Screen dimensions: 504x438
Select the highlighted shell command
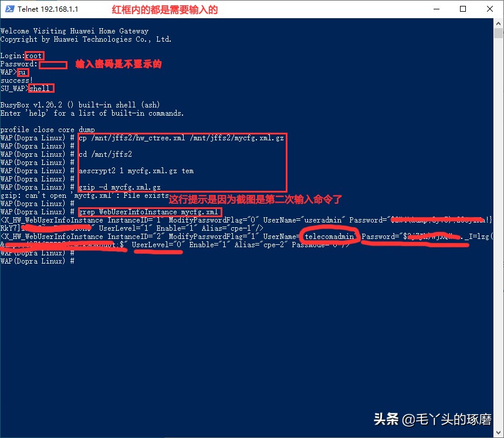point(40,88)
